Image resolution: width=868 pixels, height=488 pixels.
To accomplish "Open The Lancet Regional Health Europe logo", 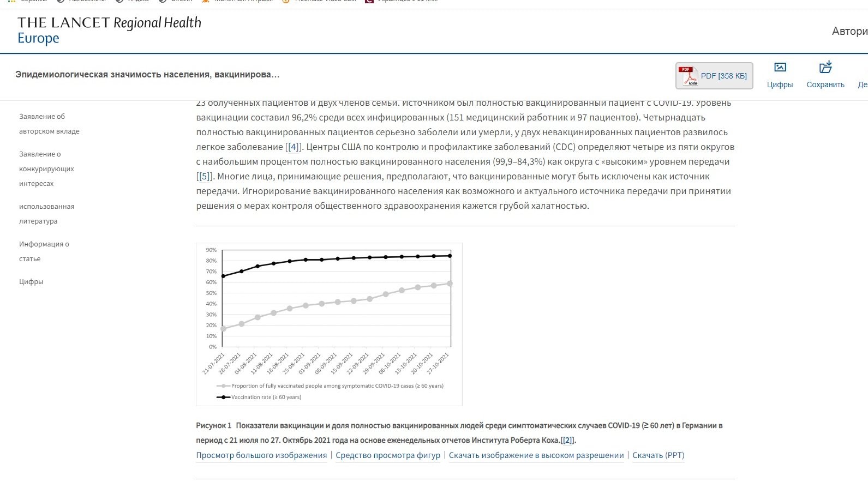I will pos(109,30).
